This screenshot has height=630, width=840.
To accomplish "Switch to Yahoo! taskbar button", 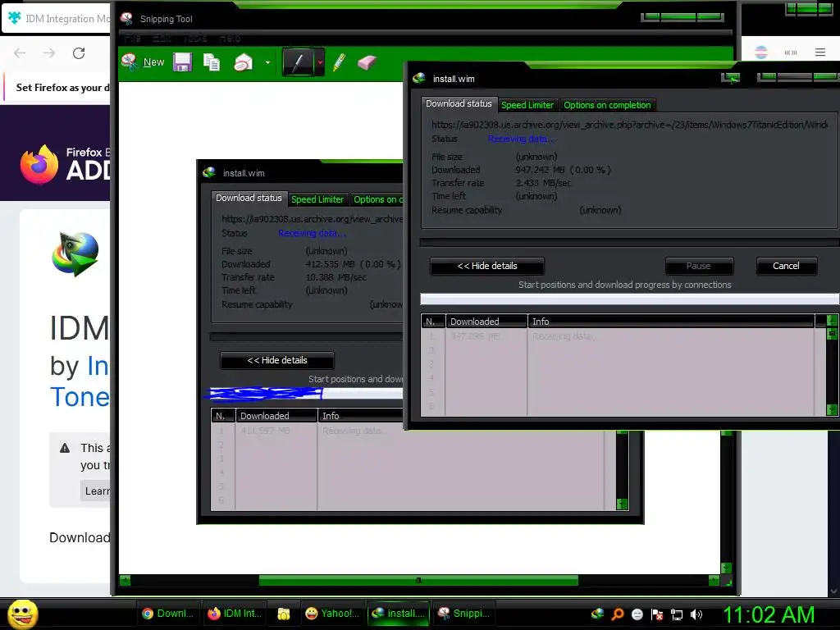I will (331, 614).
